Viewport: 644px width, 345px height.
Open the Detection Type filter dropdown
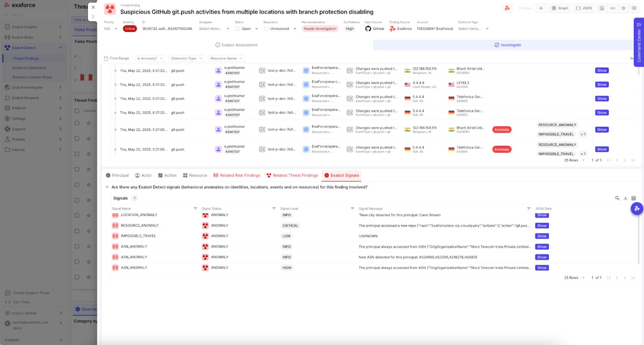(186, 58)
